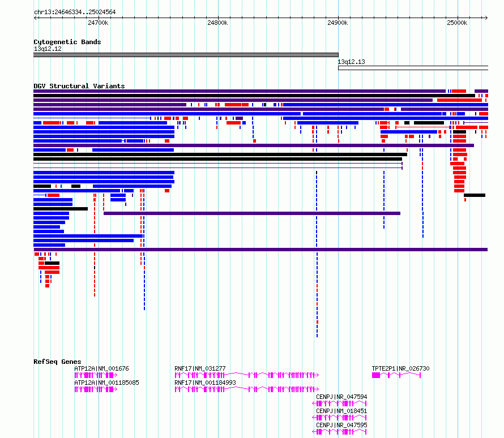Click the RNF17 NM_001184993 exon structure glyph
The height and width of the screenshot is (438, 504).
point(246,389)
